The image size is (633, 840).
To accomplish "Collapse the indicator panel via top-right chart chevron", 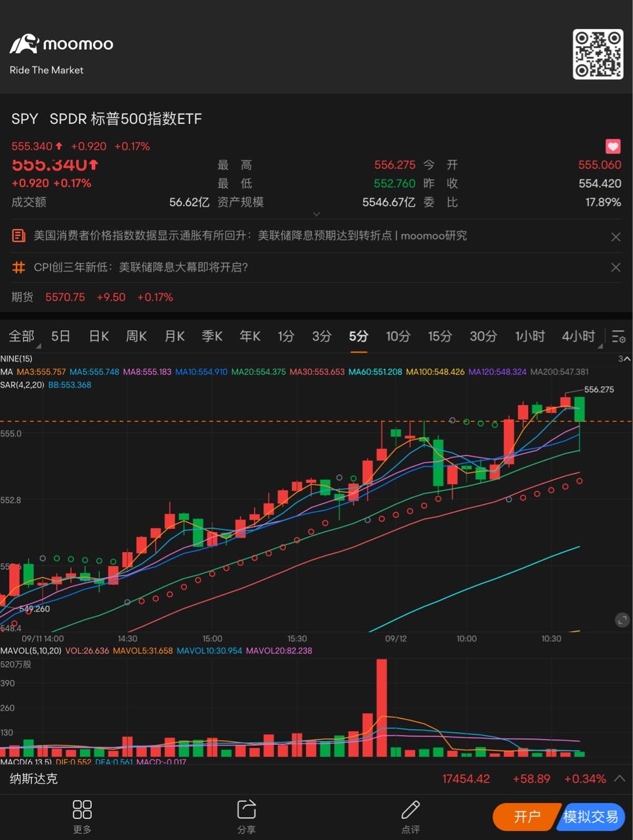I will (625, 359).
